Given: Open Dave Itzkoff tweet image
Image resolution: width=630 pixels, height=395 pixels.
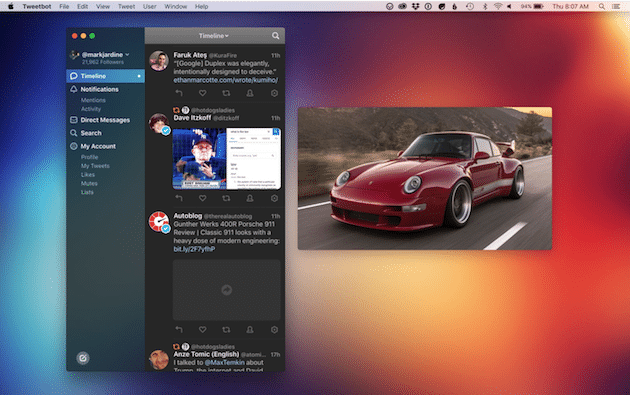Looking at the screenshot, I should (x=227, y=159).
